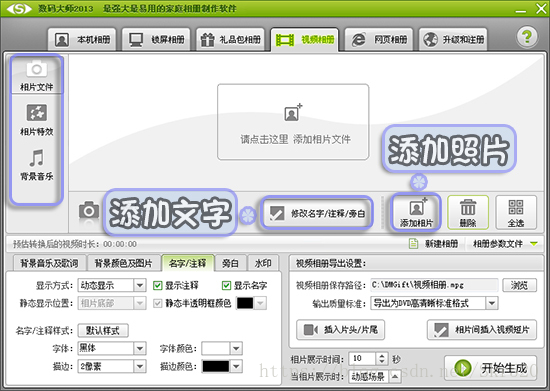Screen dimensions: 550x391
Task: Open the 礼品包相册 tab
Action: [230, 40]
